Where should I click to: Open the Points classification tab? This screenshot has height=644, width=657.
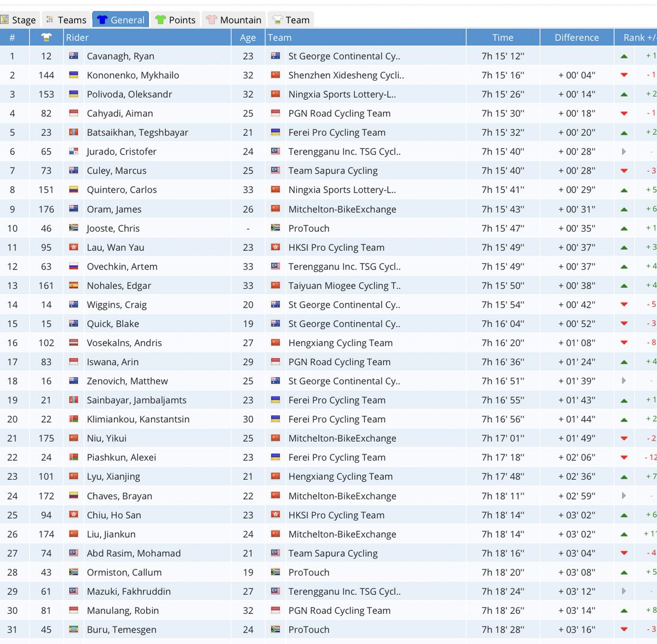click(x=175, y=20)
